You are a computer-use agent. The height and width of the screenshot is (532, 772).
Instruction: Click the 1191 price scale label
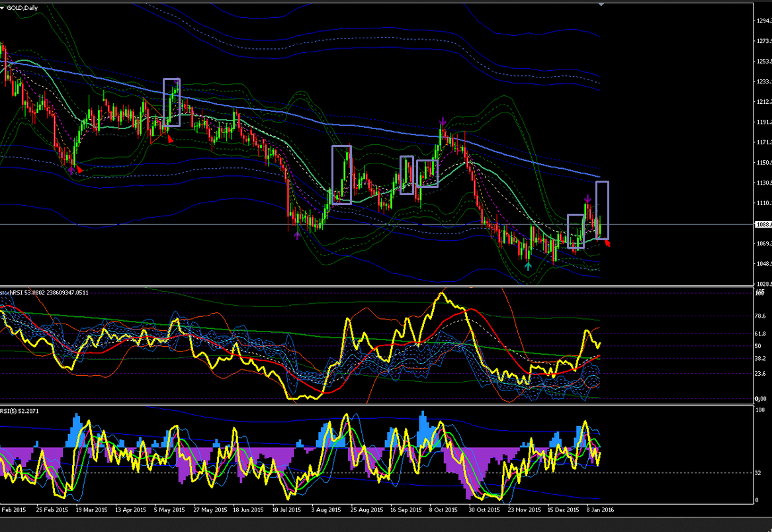pyautogui.click(x=764, y=122)
